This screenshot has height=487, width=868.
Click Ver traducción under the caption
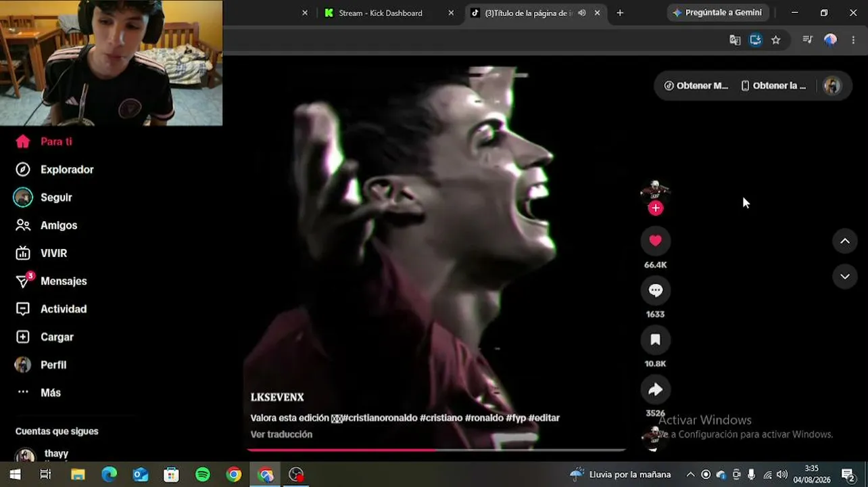(x=281, y=434)
